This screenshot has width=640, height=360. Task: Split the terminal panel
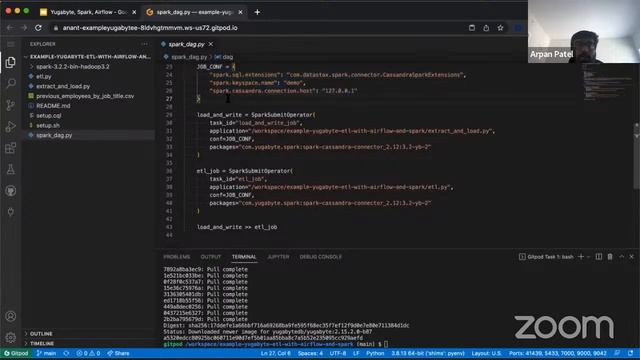click(x=599, y=257)
